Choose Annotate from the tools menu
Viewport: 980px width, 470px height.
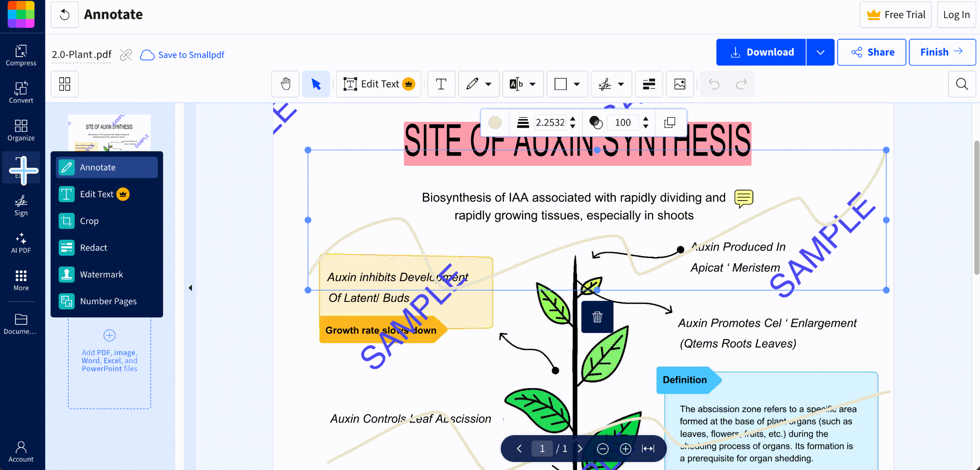[107, 167]
